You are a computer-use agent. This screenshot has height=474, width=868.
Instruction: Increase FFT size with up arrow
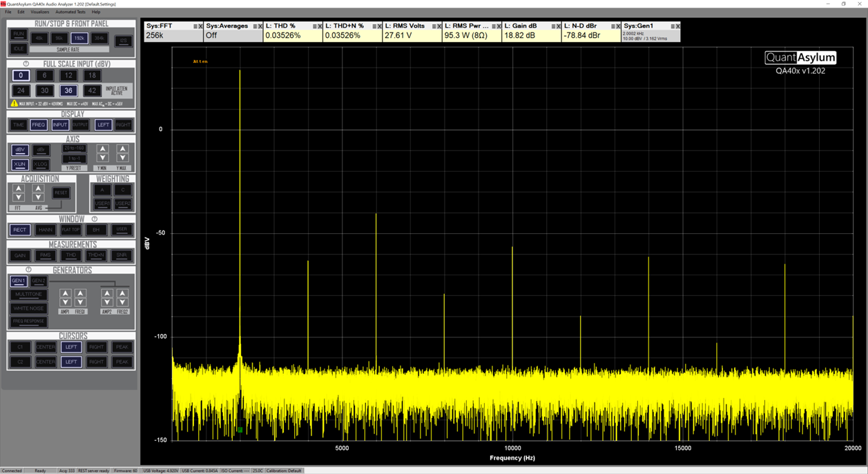pyautogui.click(x=19, y=188)
